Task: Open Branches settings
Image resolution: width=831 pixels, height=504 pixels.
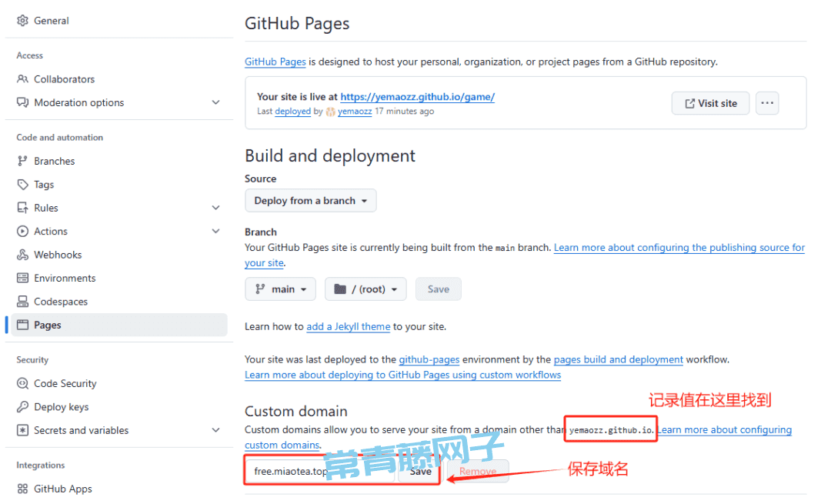Action: click(54, 161)
